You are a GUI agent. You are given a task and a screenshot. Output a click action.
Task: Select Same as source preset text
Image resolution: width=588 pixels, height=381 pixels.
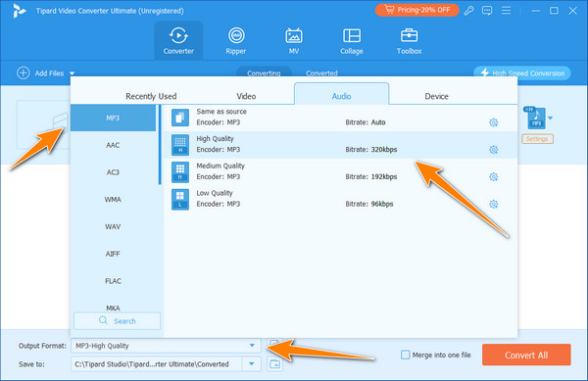pyautogui.click(x=221, y=112)
